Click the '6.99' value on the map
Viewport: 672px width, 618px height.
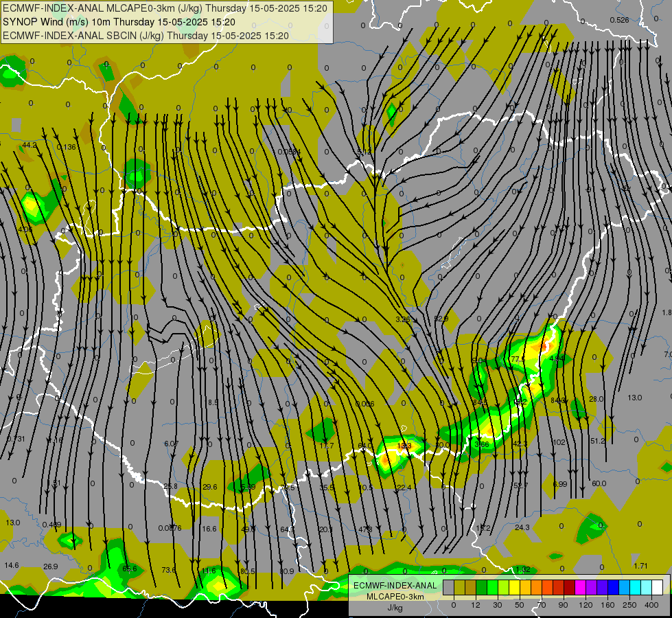point(559,484)
